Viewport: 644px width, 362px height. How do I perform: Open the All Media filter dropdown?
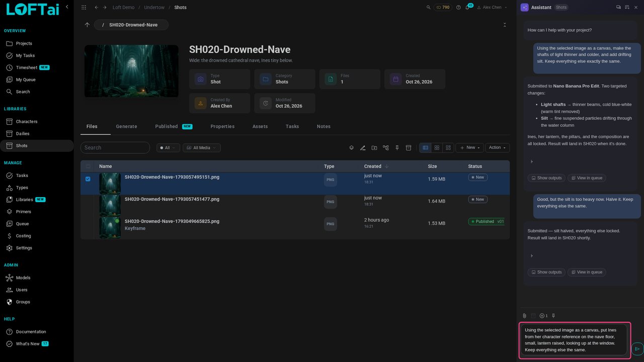click(x=202, y=148)
